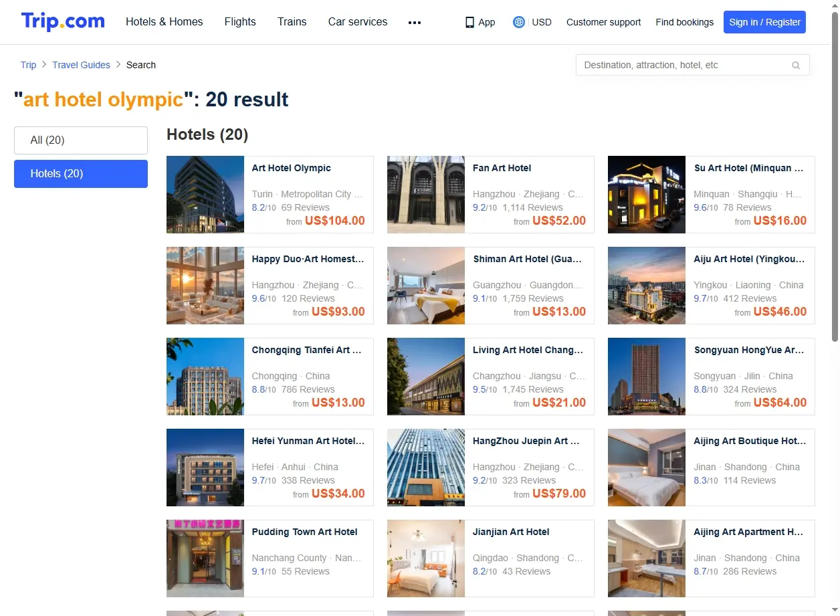Click the App phone icon
The width and height of the screenshot is (840, 616).
pyautogui.click(x=469, y=22)
